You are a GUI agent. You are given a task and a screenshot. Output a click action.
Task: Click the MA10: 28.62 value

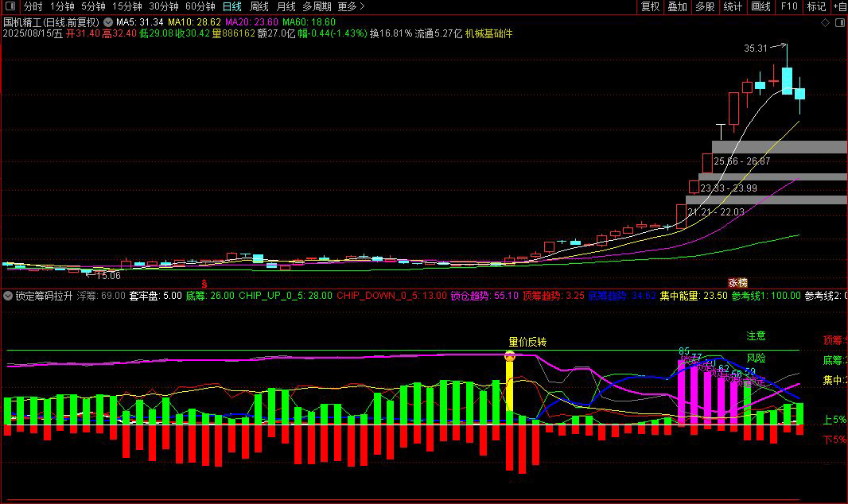(194, 22)
